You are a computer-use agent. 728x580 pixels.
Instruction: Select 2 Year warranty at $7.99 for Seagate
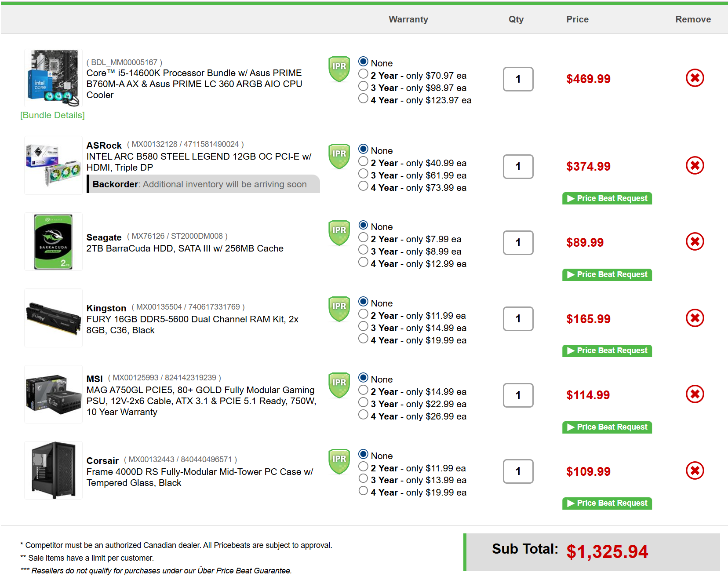click(363, 237)
